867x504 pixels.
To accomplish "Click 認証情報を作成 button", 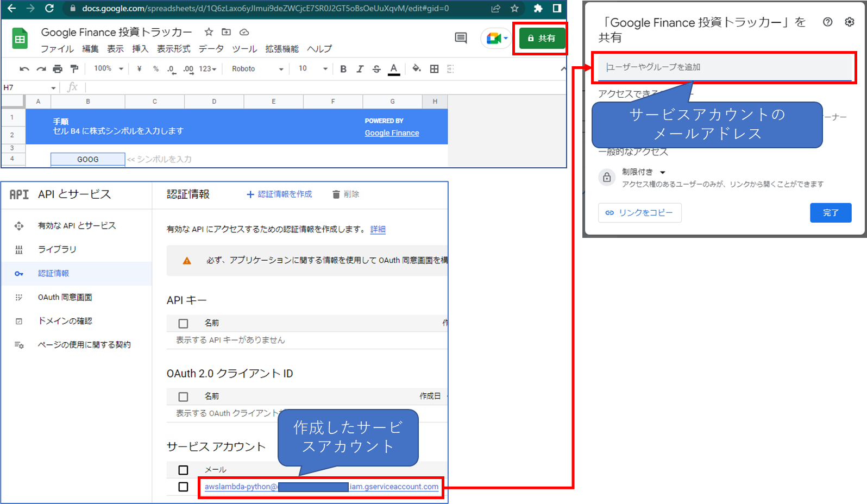I will [279, 194].
